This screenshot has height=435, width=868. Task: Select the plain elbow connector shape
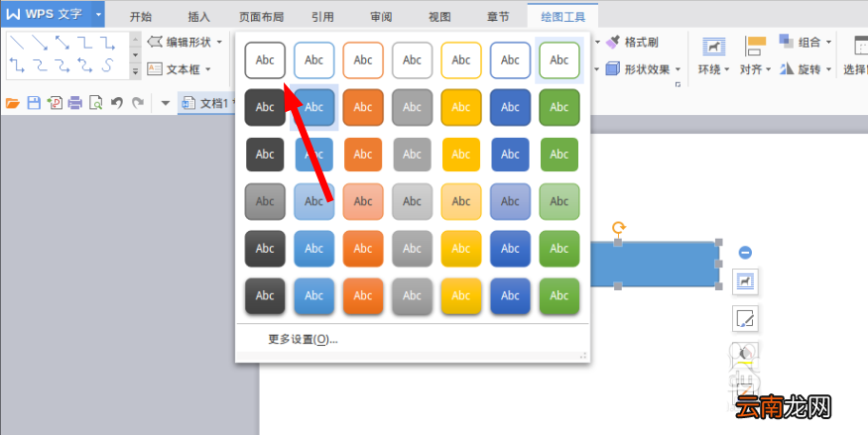click(x=84, y=42)
